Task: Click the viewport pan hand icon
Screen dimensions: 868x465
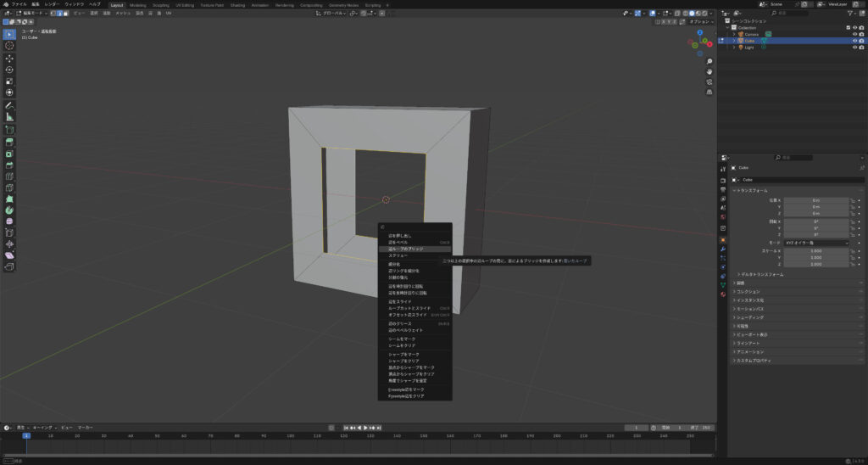Action: click(x=709, y=71)
